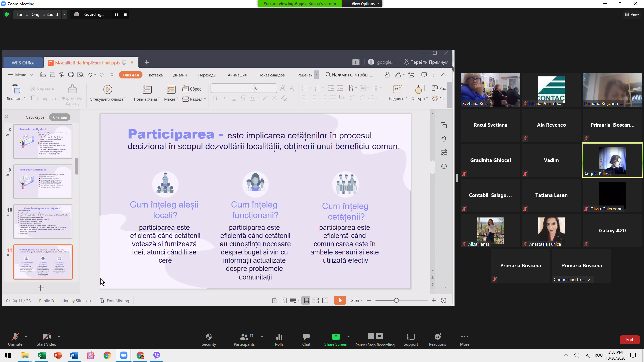This screenshot has width=644, height=362.
Task: Click the red End meeting button
Action: click(x=629, y=340)
